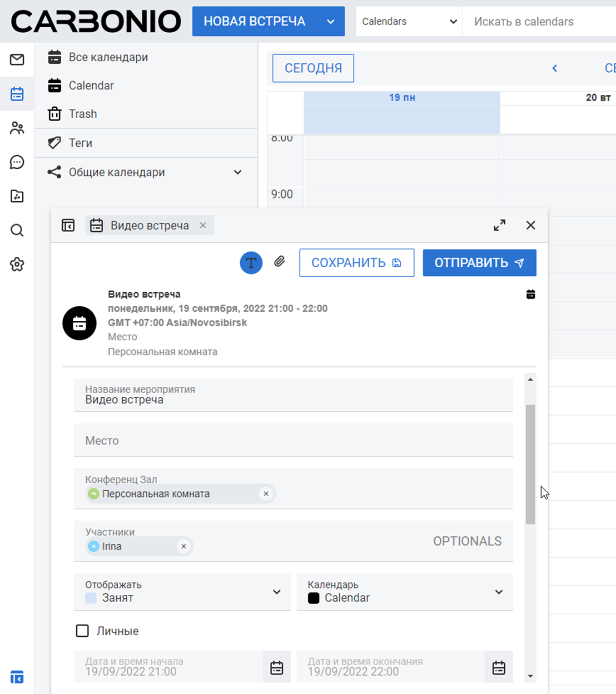
Task: Click the Место input field
Action: point(293,440)
